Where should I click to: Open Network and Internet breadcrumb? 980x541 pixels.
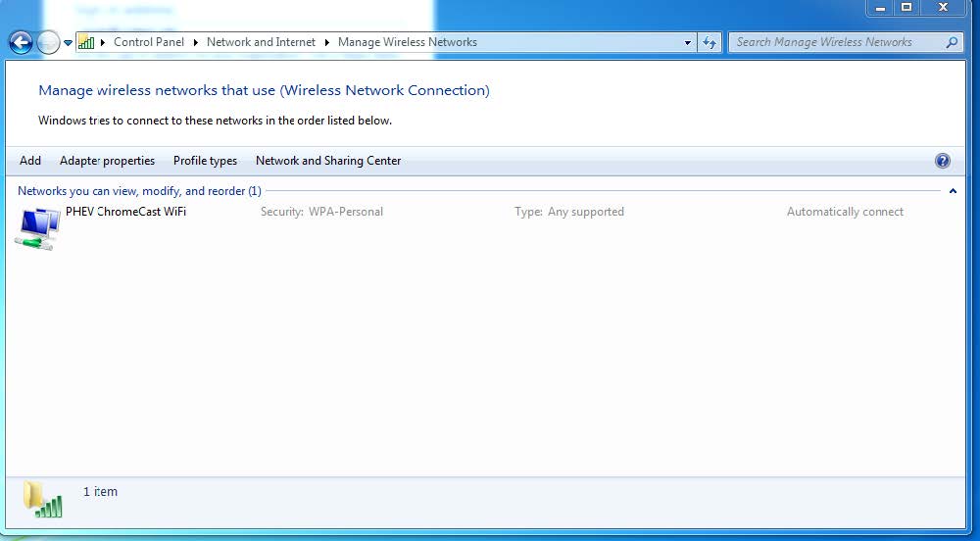click(x=261, y=42)
